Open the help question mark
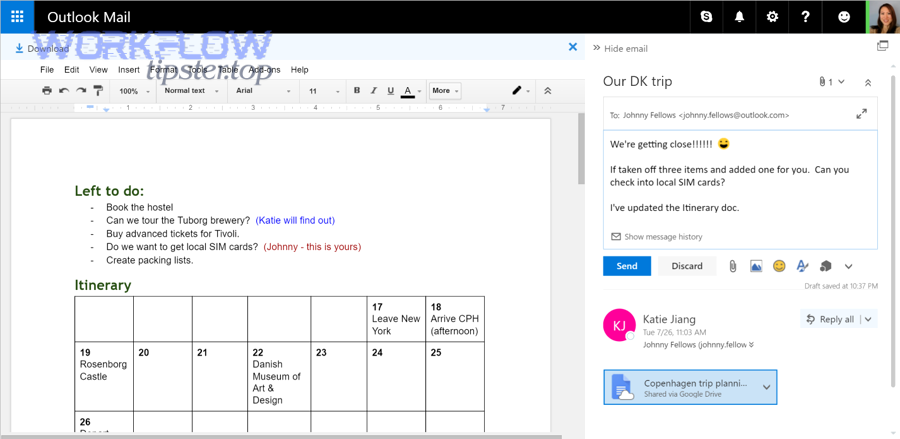900x439 pixels. pos(805,17)
